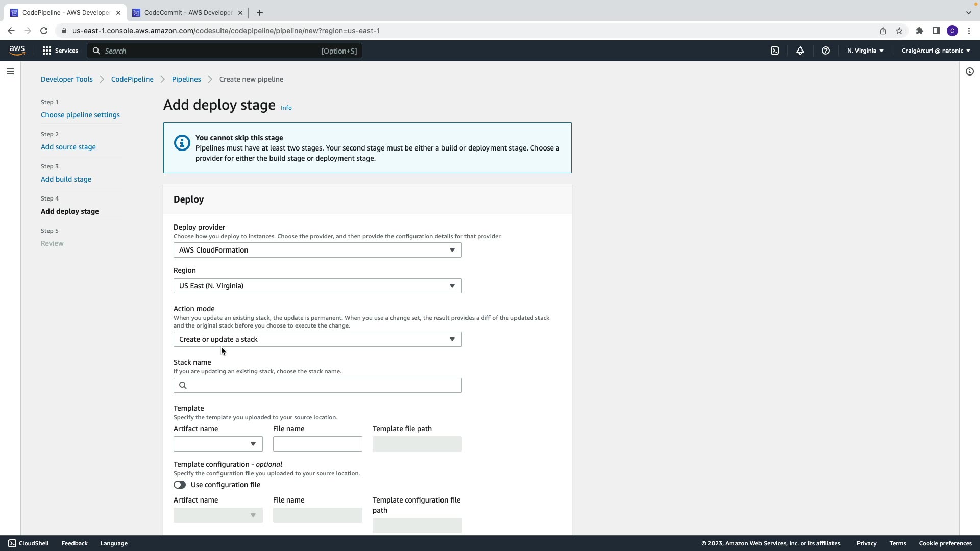The height and width of the screenshot is (551, 980).
Task: Click the browser extensions puzzle icon
Action: (919, 31)
